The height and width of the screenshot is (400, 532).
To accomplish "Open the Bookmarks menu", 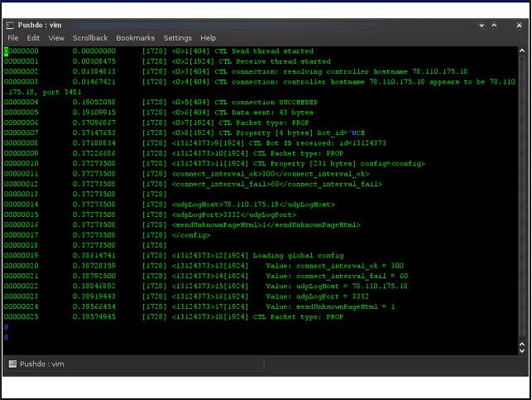I will pyautogui.click(x=135, y=38).
